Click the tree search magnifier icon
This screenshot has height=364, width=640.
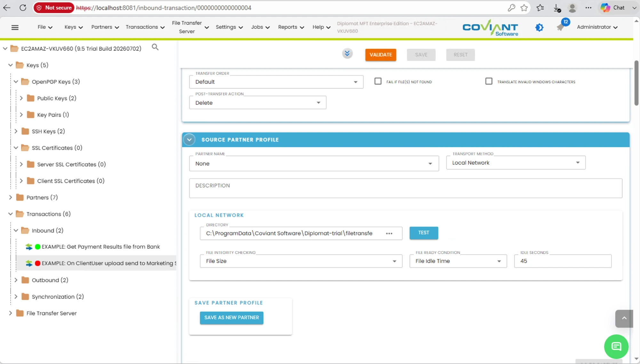pyautogui.click(x=155, y=47)
